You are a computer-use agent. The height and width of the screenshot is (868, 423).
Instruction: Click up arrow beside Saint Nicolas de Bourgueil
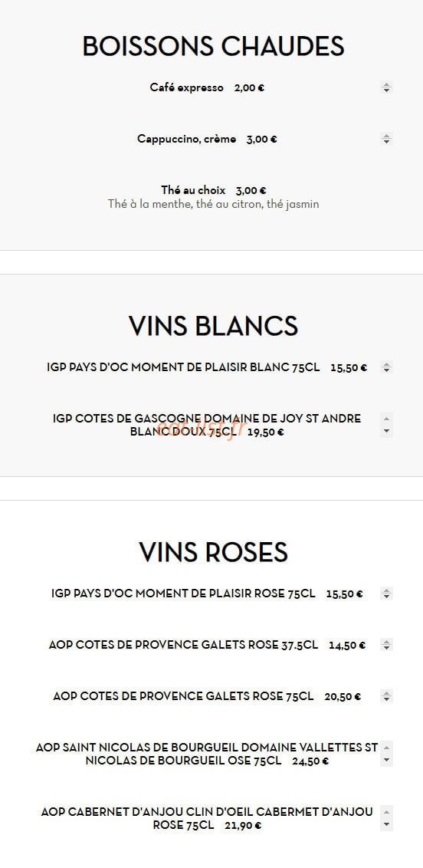click(x=386, y=748)
